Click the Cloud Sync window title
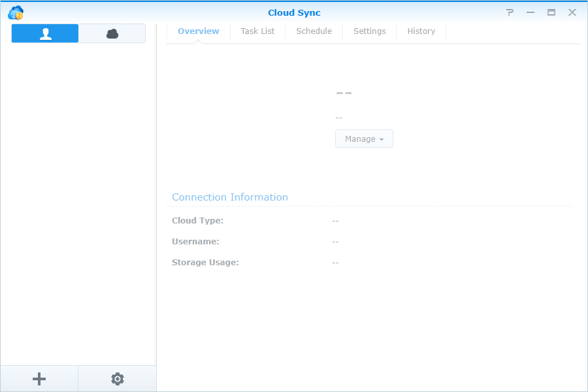The width and height of the screenshot is (588, 392). pos(294,13)
